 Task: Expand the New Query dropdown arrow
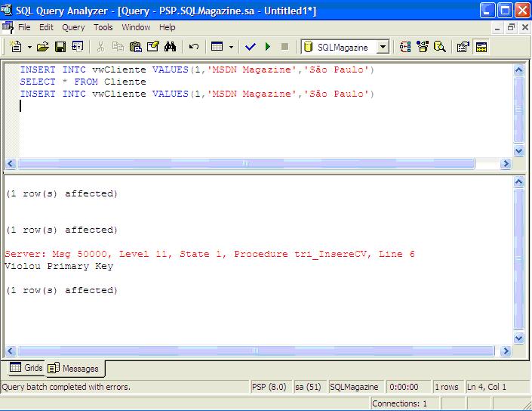[x=29, y=47]
